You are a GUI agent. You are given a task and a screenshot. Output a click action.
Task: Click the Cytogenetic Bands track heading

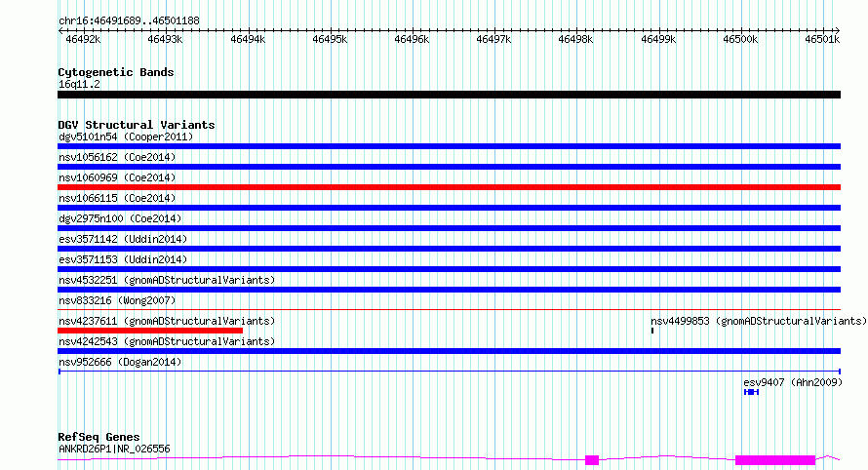[x=116, y=72]
